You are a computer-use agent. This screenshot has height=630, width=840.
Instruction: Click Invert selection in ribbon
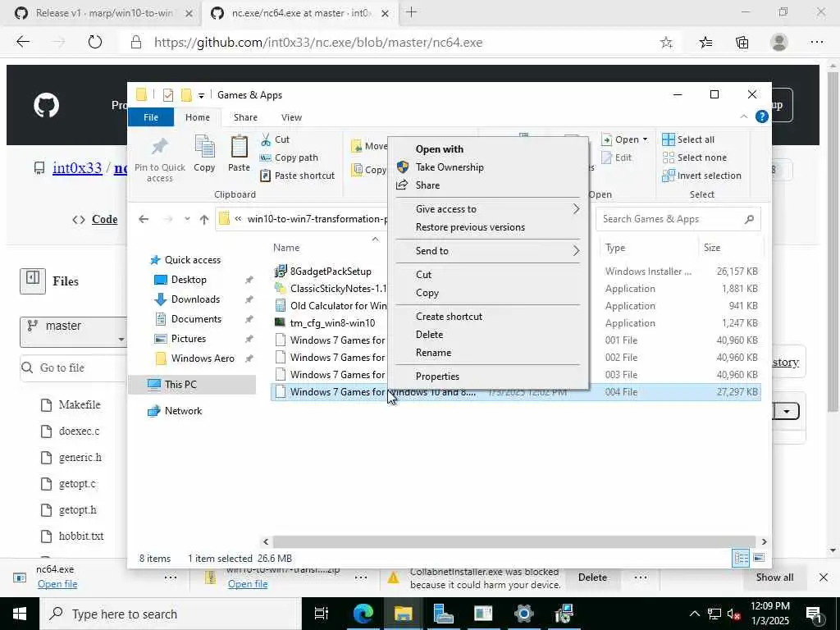tap(702, 176)
